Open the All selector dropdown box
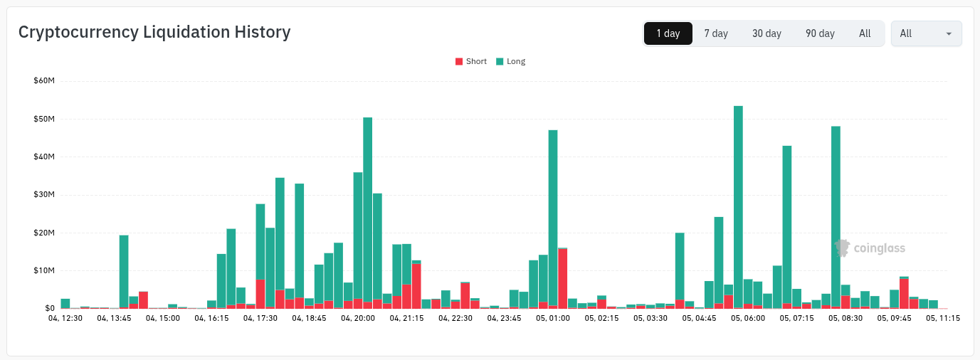Image resolution: width=980 pixels, height=360 pixels. 926,33
